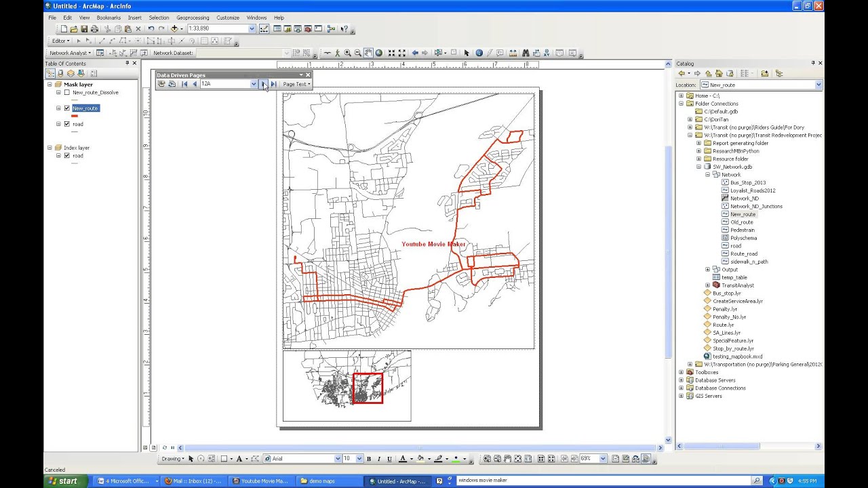Click Go Up One Level icon in Catalog

[x=709, y=74]
